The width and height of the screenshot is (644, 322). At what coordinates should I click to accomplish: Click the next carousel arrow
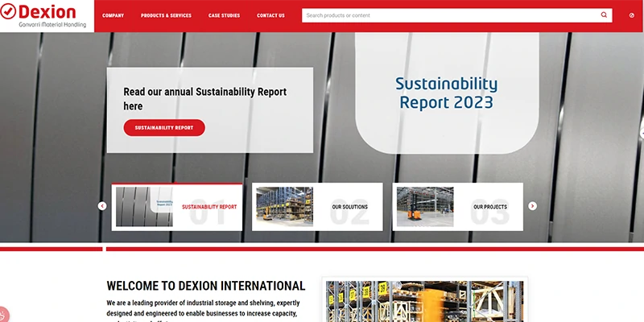pyautogui.click(x=532, y=206)
